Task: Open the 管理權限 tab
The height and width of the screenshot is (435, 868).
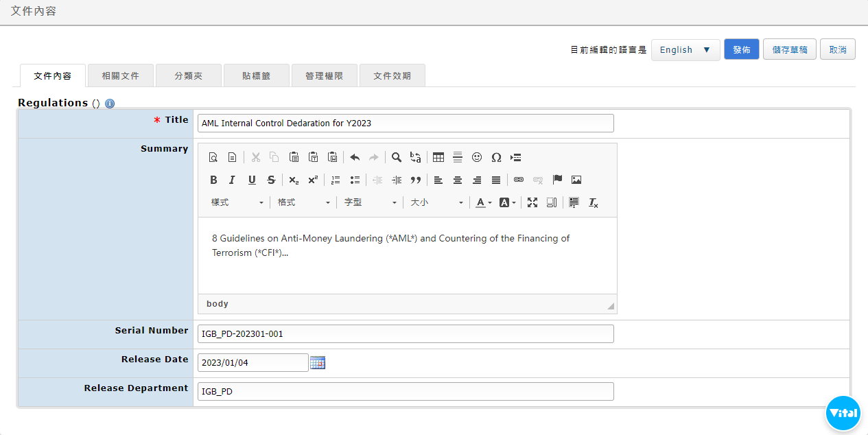Action: pos(325,75)
